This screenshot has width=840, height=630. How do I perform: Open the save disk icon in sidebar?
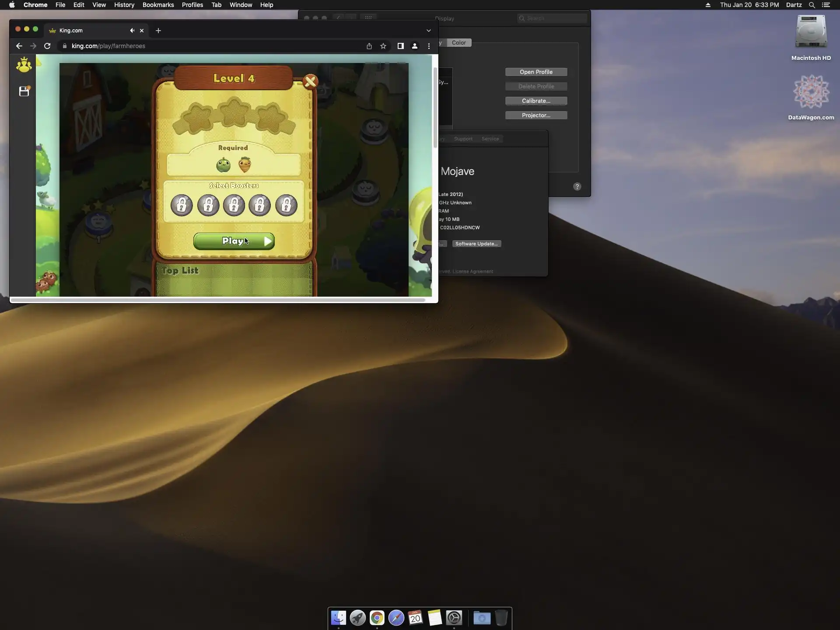[24, 91]
